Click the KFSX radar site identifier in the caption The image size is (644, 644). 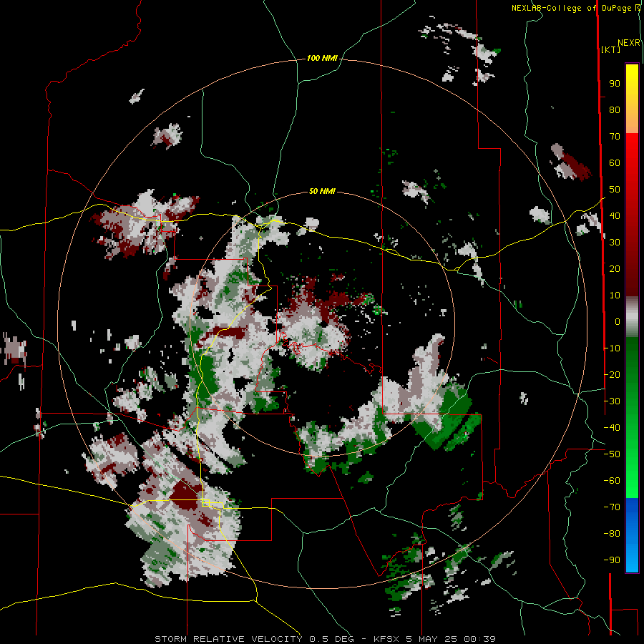point(386,639)
